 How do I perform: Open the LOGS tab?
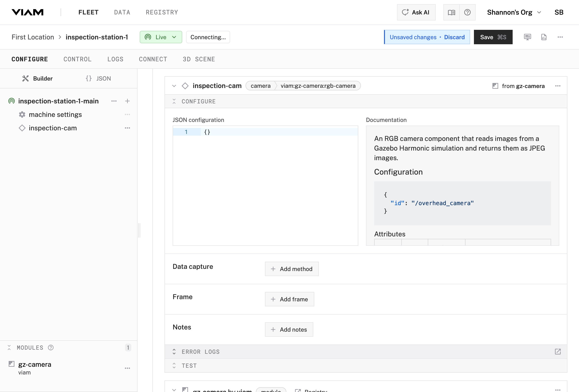[115, 59]
